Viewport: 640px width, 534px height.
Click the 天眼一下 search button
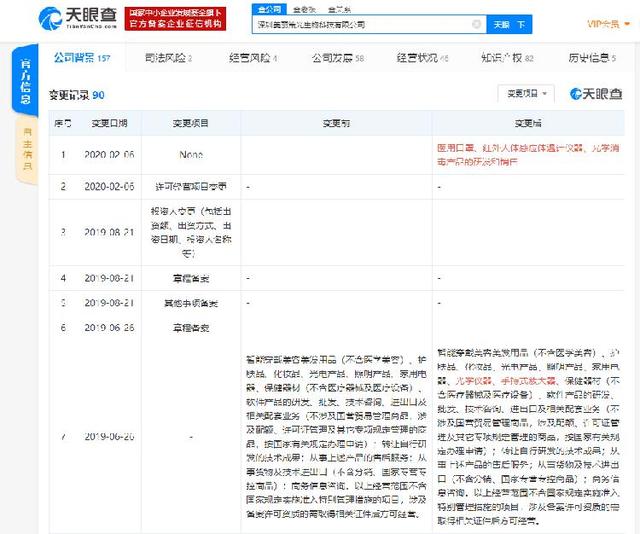click(509, 24)
